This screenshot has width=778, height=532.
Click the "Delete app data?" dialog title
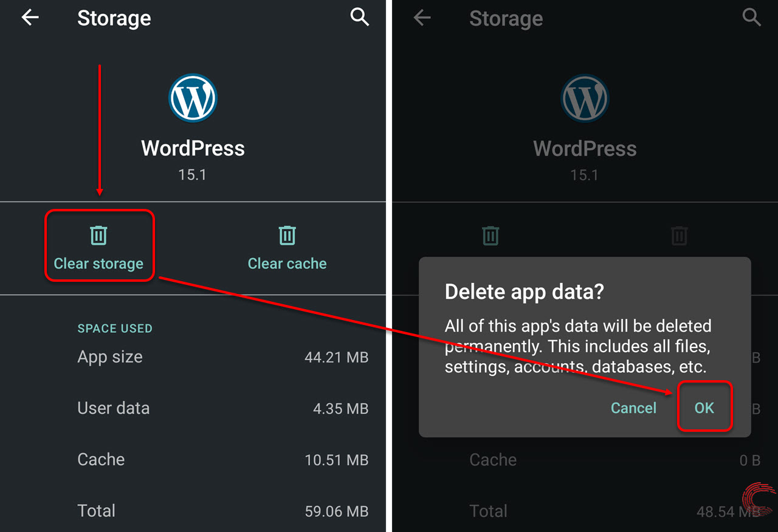(x=525, y=292)
